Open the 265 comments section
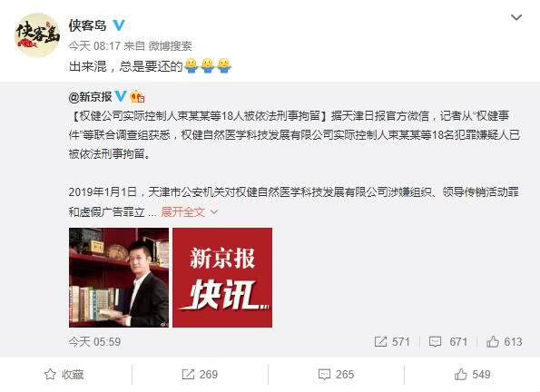The image size is (540, 392). click(336, 375)
